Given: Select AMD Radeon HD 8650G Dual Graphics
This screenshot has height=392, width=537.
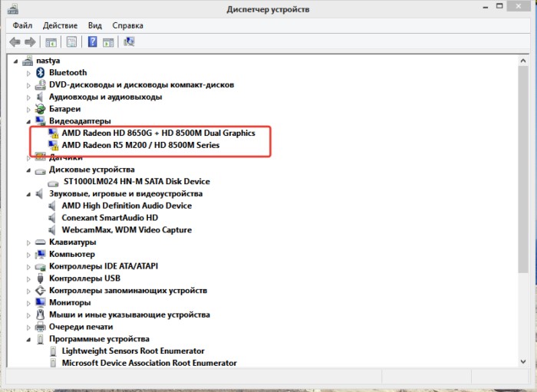Looking at the screenshot, I should (158, 133).
